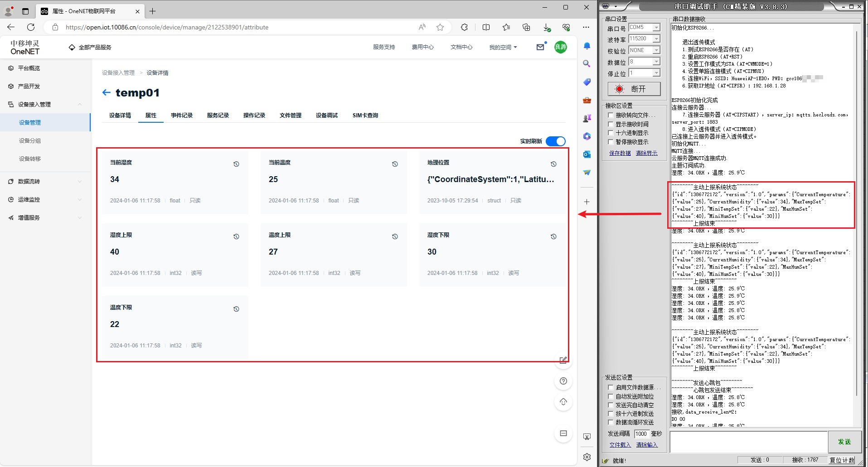Toggle split screen icon in Edge toolbar
868x467 pixels.
click(x=486, y=27)
